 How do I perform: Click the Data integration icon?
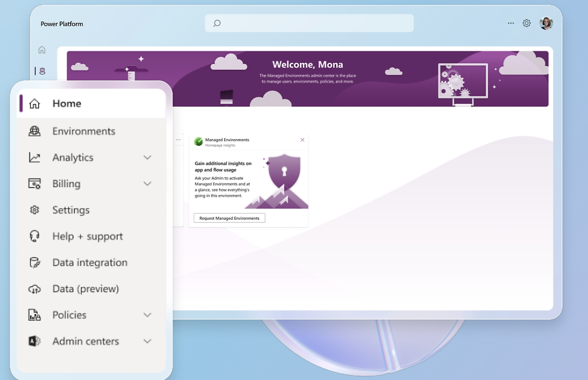point(34,262)
